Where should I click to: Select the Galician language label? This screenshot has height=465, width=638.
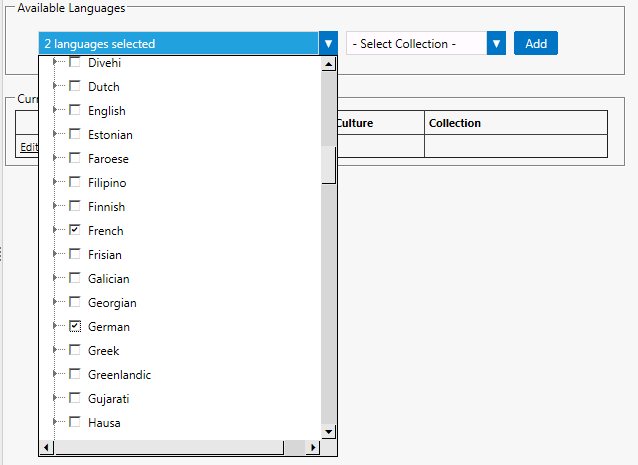(108, 279)
